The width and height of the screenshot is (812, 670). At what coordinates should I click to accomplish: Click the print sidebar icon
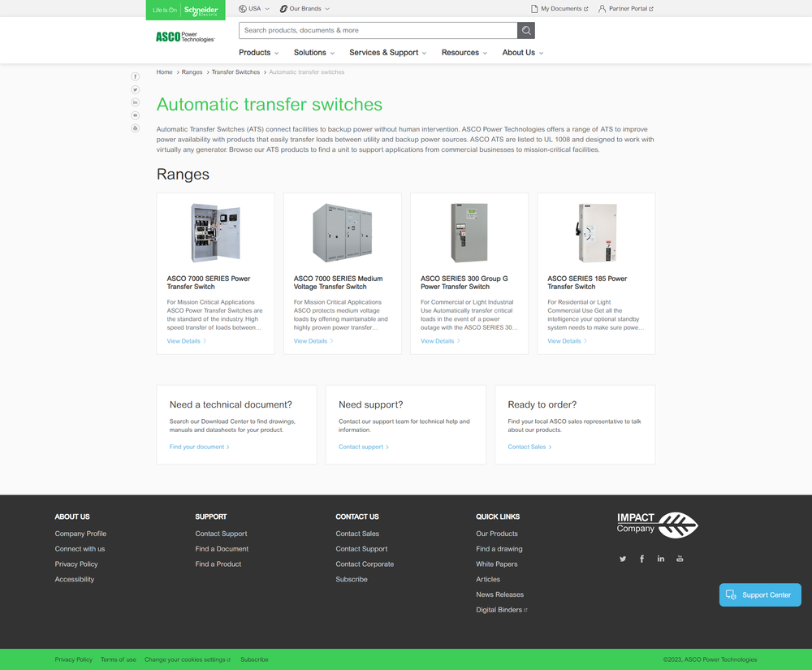coord(135,128)
